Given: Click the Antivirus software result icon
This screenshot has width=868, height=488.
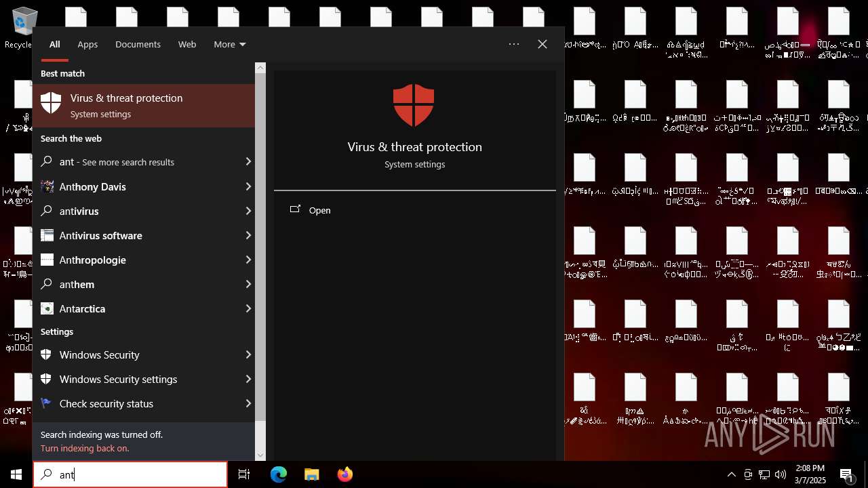Looking at the screenshot, I should (47, 235).
